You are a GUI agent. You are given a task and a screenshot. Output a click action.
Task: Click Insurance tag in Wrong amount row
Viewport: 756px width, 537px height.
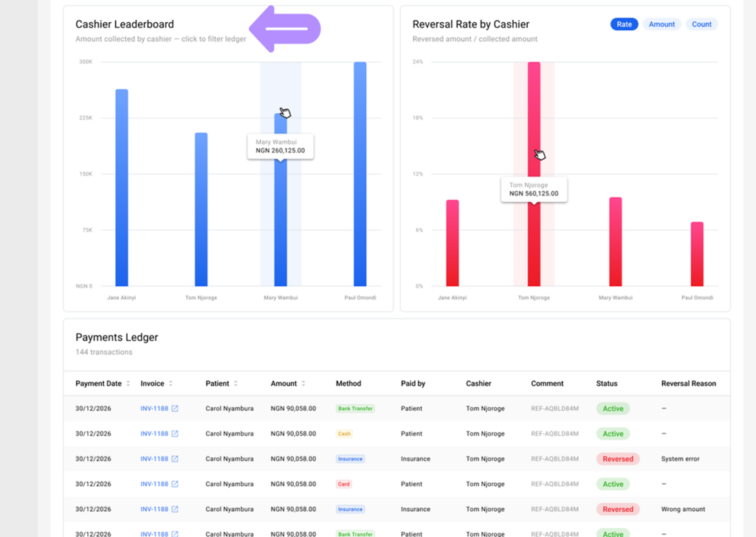(351, 509)
